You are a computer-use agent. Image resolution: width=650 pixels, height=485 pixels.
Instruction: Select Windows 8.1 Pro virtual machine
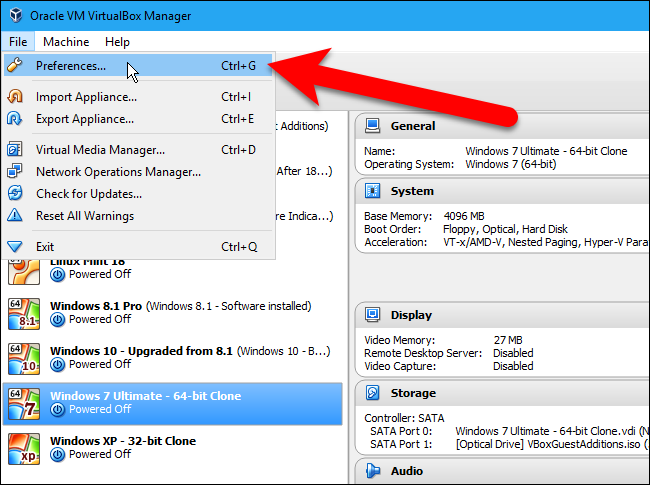pos(172,314)
